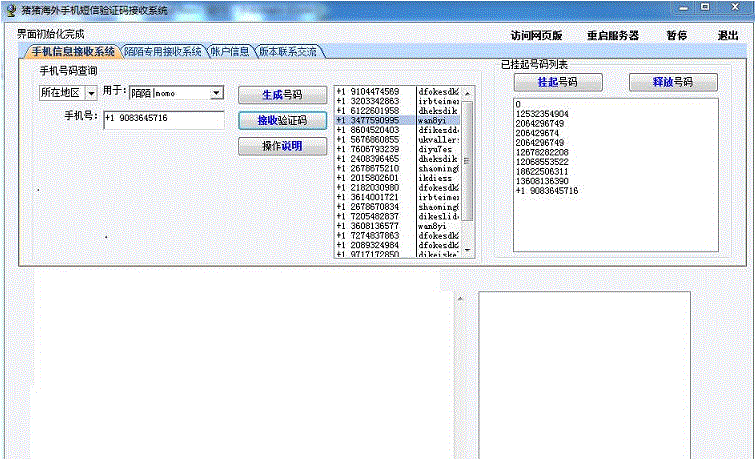This screenshot has height=459, width=755.
Task: Click 暂停 in the top bar
Action: pos(676,34)
